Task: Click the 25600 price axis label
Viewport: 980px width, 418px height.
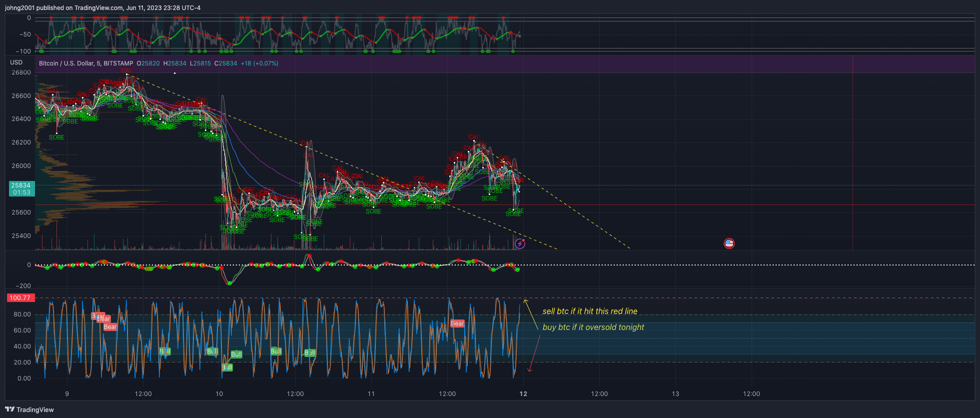Action: tap(21, 212)
